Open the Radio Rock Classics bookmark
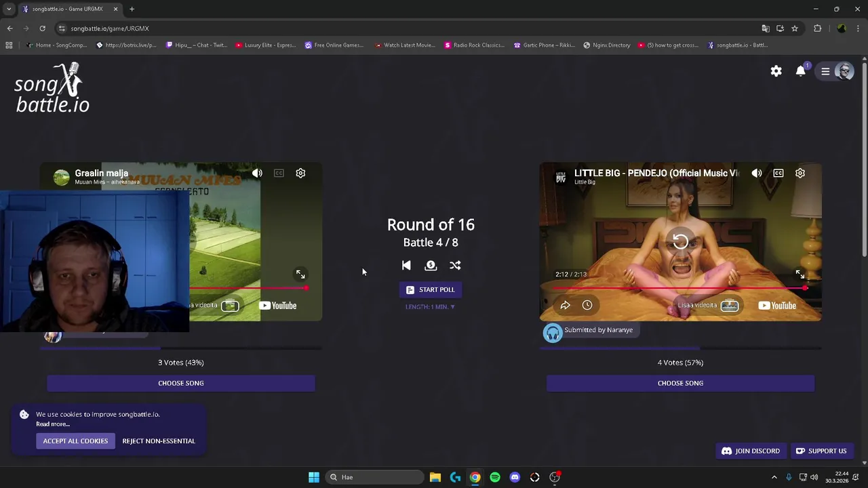Viewport: 868px width, 488px height. [x=474, y=45]
